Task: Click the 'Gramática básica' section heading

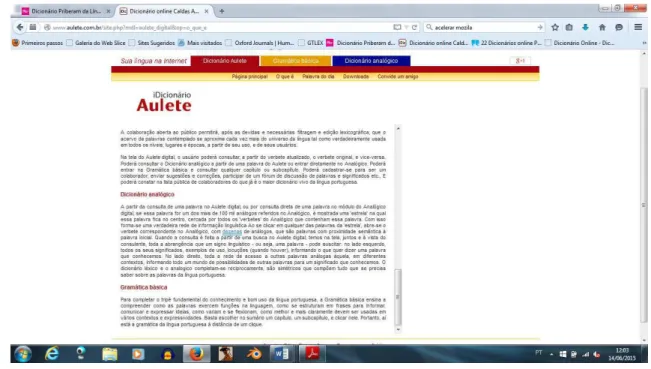Action: click(144, 287)
